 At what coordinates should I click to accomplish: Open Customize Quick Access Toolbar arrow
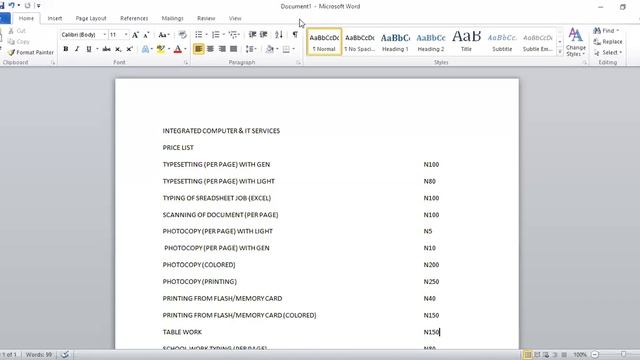38,6
